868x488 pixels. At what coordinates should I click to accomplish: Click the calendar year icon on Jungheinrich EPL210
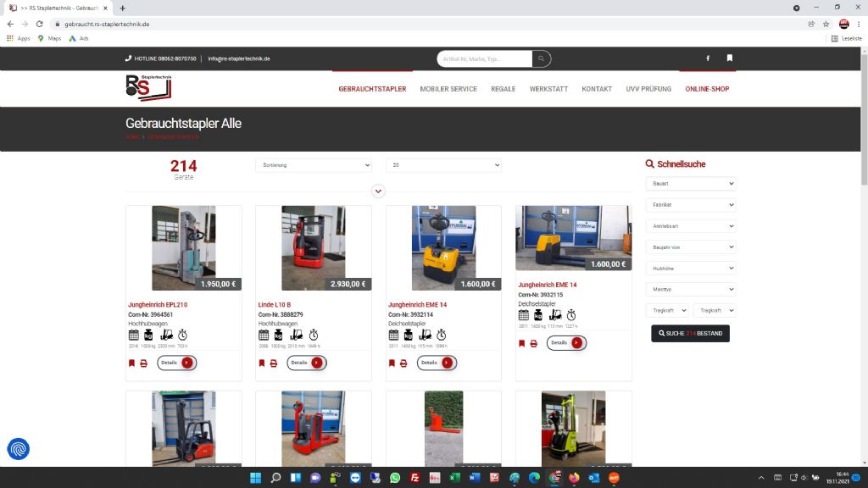[x=133, y=335]
